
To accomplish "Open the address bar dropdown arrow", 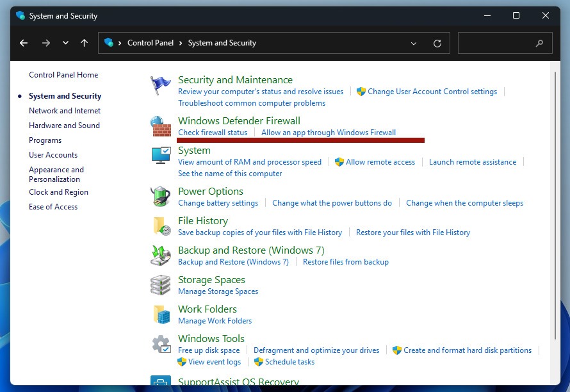I will 414,43.
